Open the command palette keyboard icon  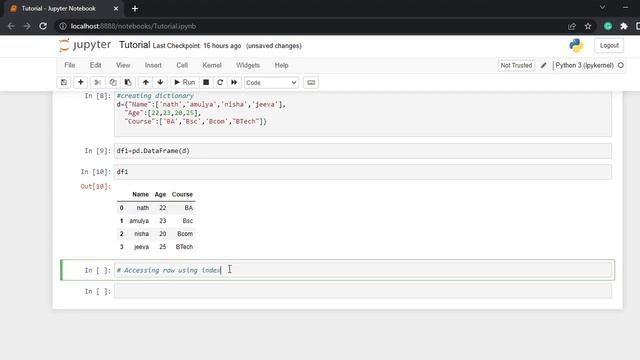click(x=311, y=82)
